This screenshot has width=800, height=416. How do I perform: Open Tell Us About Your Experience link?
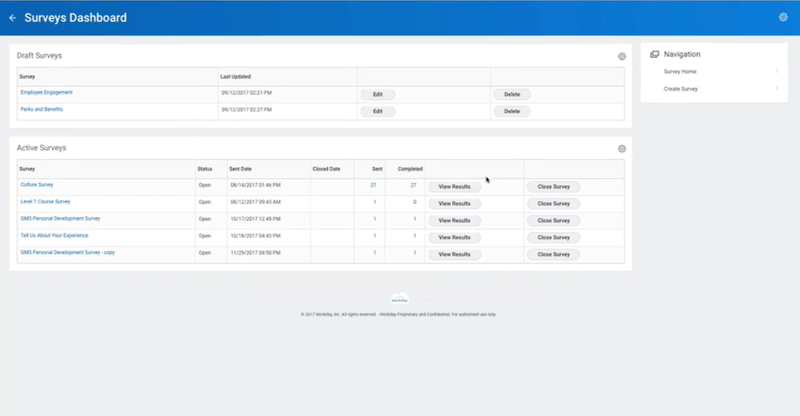(x=54, y=235)
